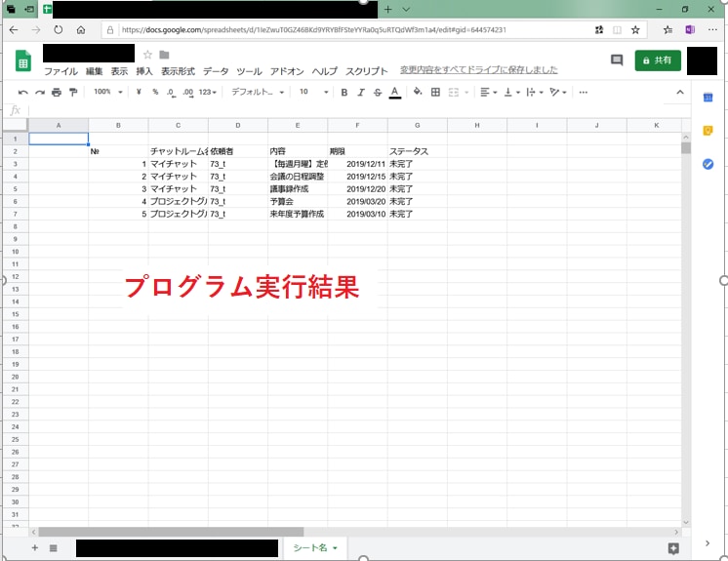This screenshot has width=728, height=561.
Task: Open Google Tasks in the side panel
Action: pyautogui.click(x=708, y=164)
